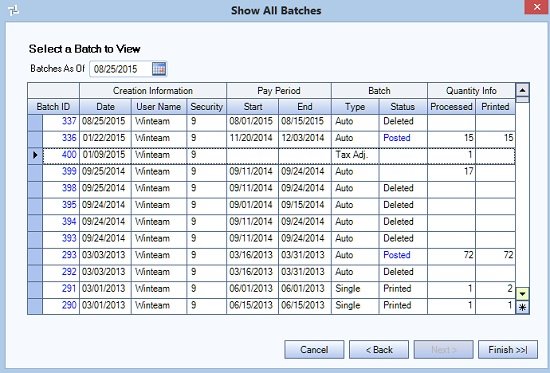Click the User Name column header

point(159,107)
